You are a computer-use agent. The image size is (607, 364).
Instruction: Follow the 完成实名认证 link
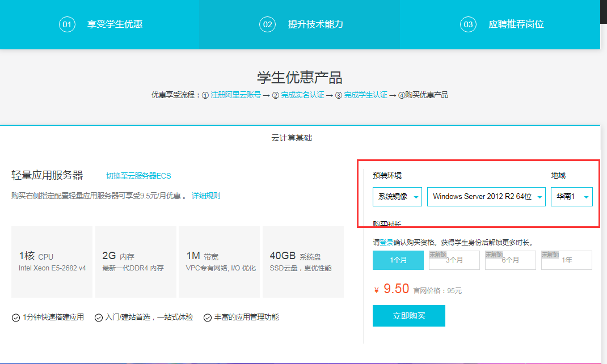(x=303, y=95)
